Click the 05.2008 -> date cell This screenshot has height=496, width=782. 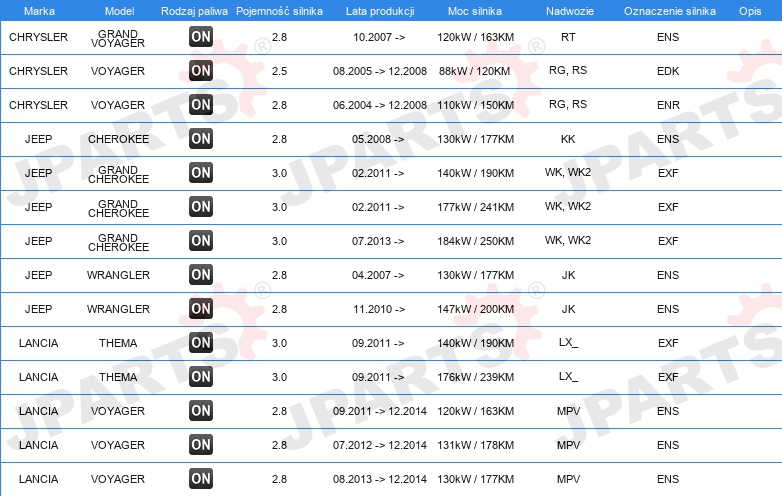pyautogui.click(x=378, y=139)
